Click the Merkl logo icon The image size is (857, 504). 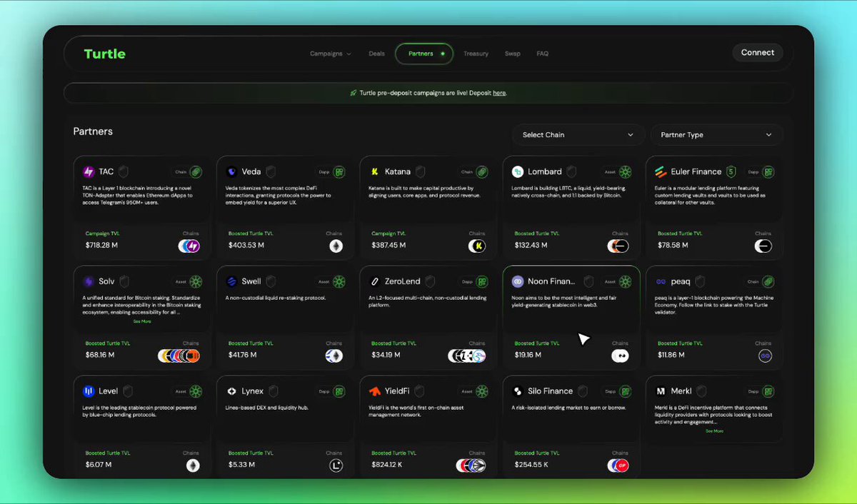click(661, 391)
